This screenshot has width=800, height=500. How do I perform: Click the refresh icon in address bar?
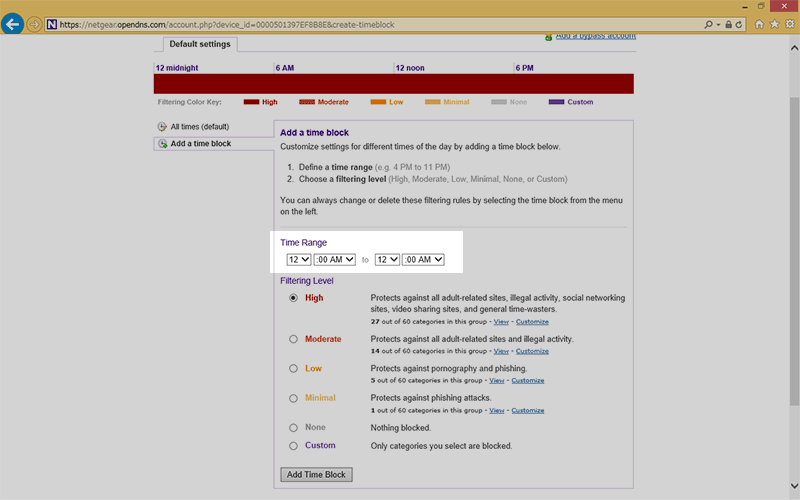(x=739, y=23)
